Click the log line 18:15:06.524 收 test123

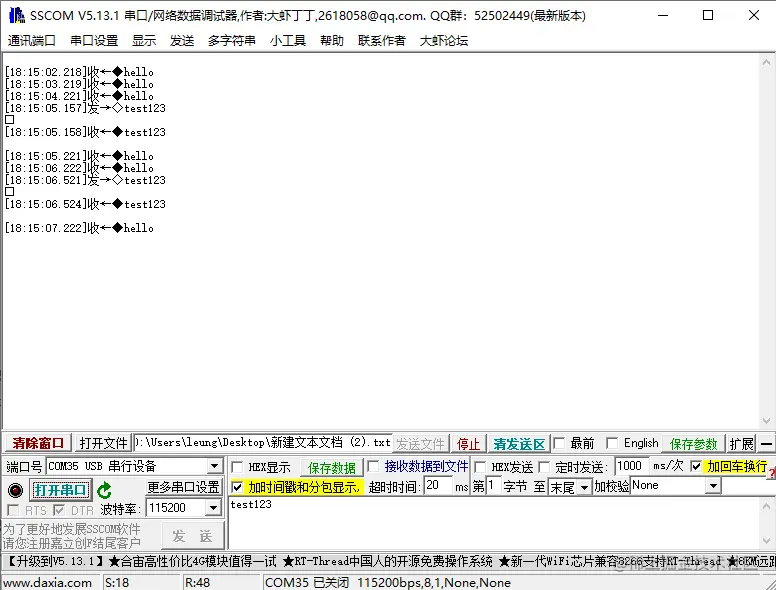pos(85,204)
